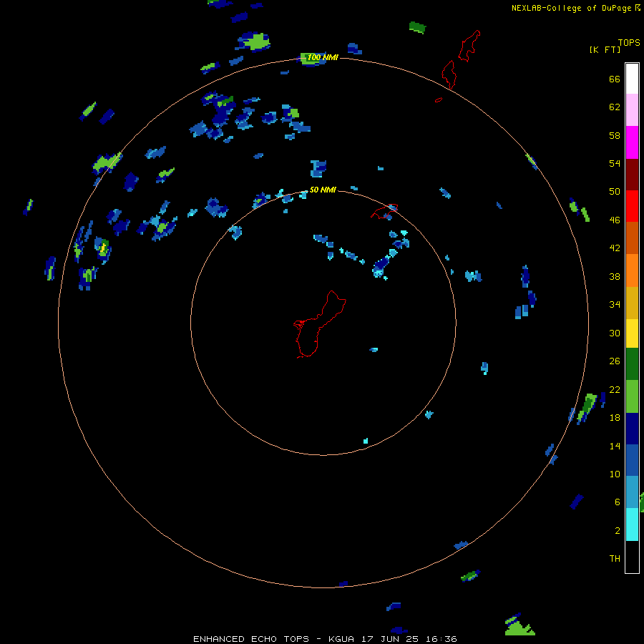Click the Rota island outline on the 50 NMI ring
The width and height of the screenshot is (644, 644).
point(384,211)
